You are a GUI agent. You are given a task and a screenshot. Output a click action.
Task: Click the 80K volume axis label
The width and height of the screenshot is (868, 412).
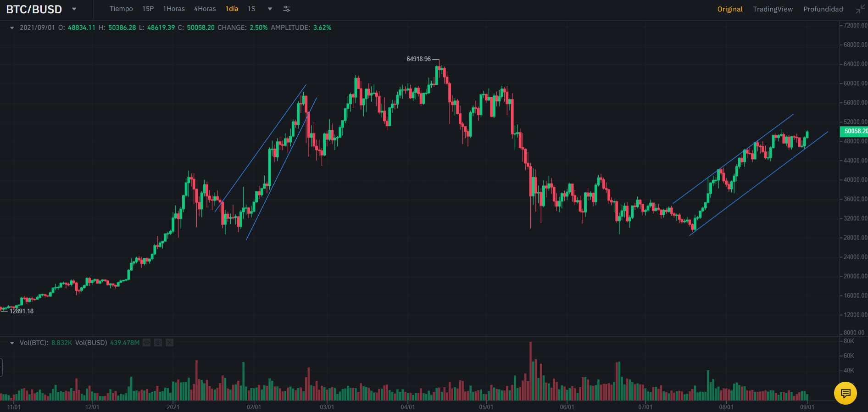[x=849, y=341]
